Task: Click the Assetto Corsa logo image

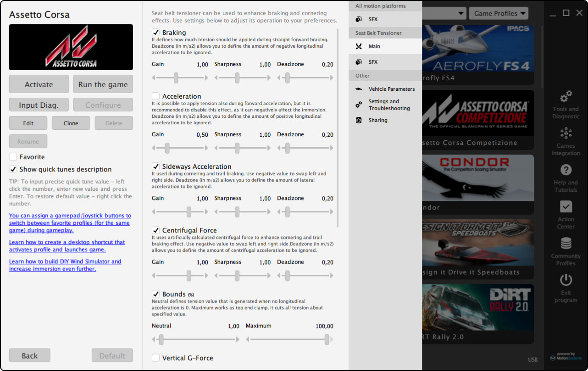Action: click(x=71, y=47)
